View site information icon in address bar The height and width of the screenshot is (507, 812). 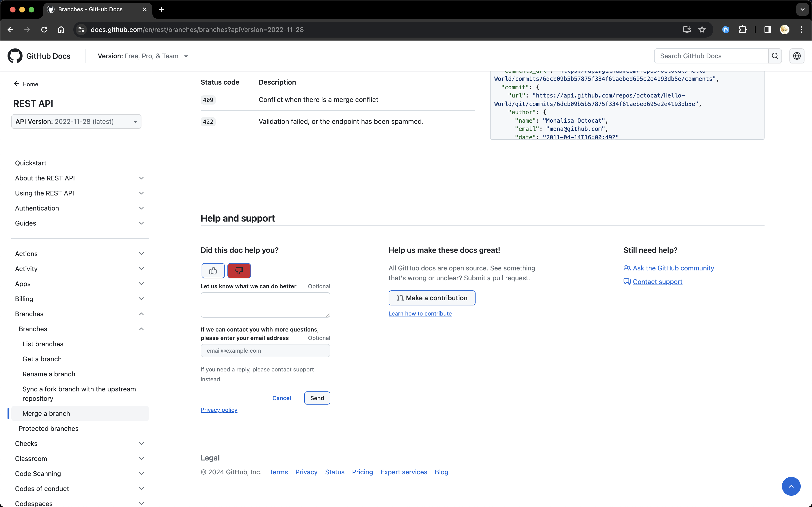[x=81, y=30]
